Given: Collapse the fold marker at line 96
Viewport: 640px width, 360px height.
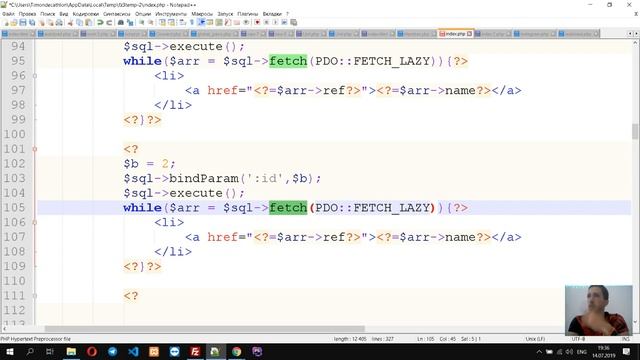Looking at the screenshot, I should click(35, 76).
